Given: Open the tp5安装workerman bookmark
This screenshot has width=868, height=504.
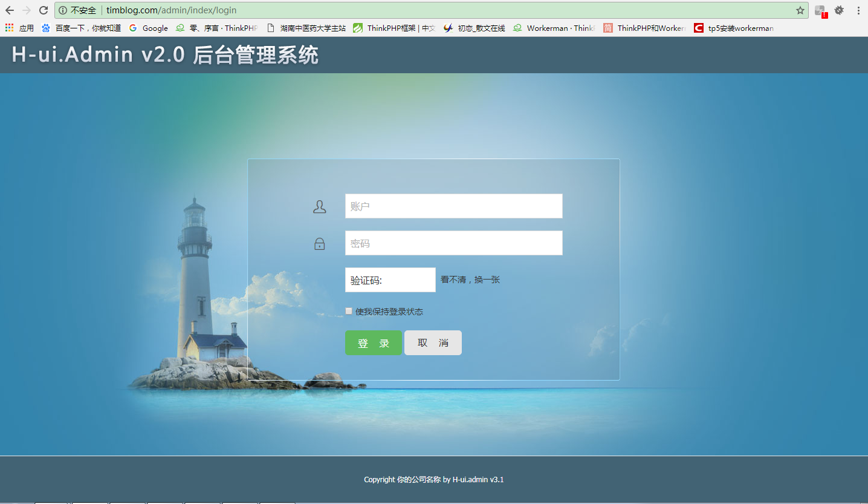Looking at the screenshot, I should click(734, 28).
